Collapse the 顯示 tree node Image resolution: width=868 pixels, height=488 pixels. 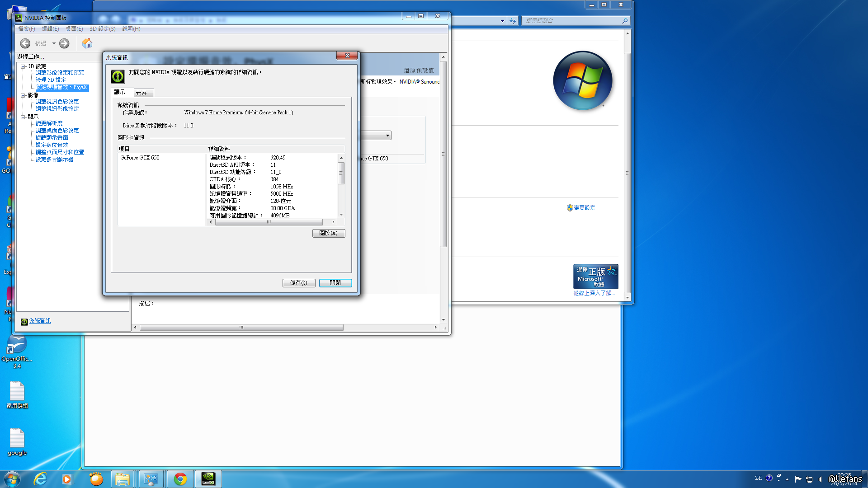[23, 117]
